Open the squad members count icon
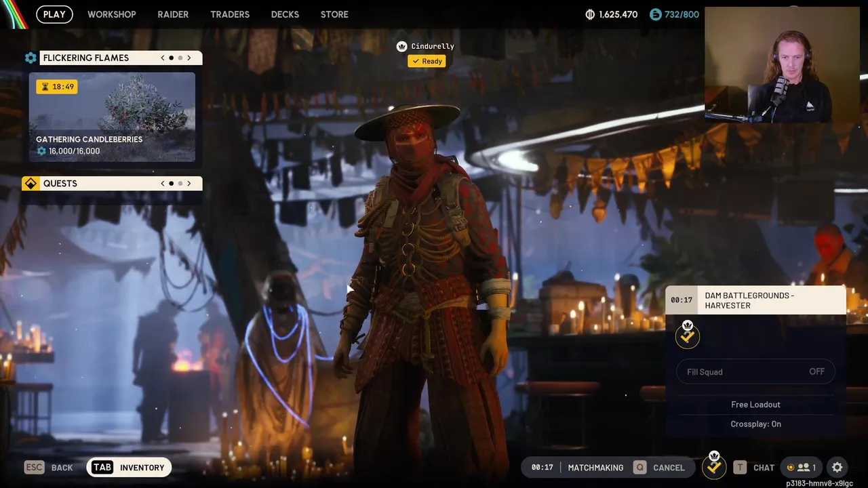The image size is (868, 488). pos(801,468)
